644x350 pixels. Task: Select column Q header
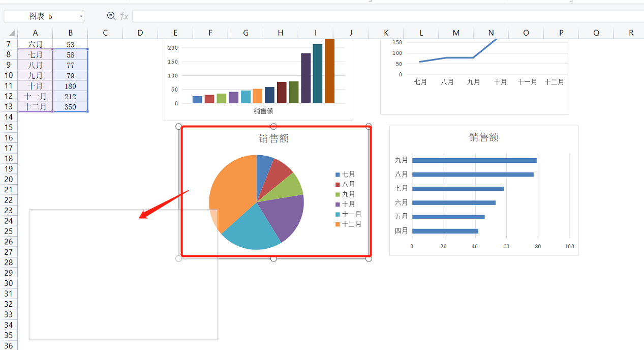coord(596,33)
